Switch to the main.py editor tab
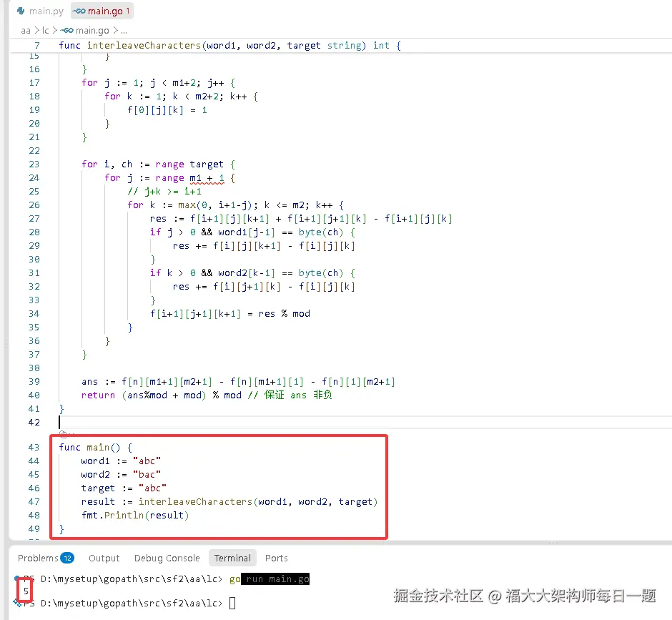This screenshot has width=672, height=620. point(40,11)
